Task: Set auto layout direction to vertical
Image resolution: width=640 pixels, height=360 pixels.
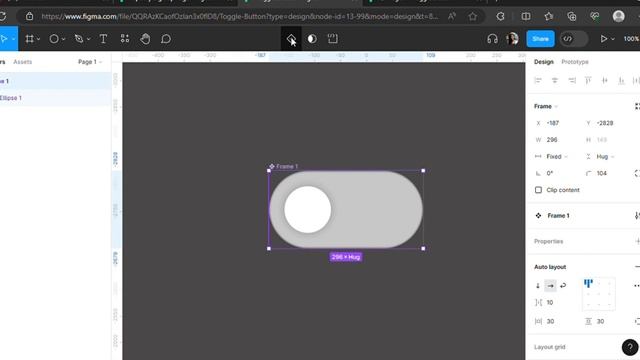Action: tap(538, 286)
